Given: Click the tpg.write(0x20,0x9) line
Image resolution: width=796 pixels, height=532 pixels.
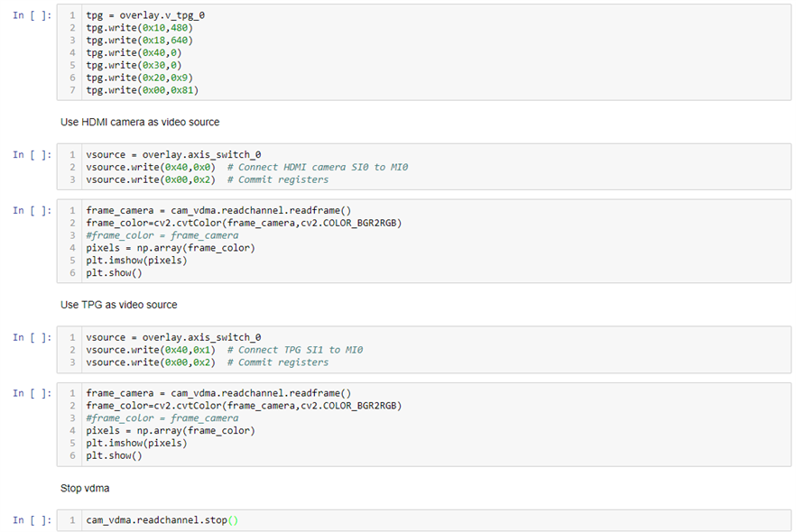Looking at the screenshot, I should click(139, 78).
